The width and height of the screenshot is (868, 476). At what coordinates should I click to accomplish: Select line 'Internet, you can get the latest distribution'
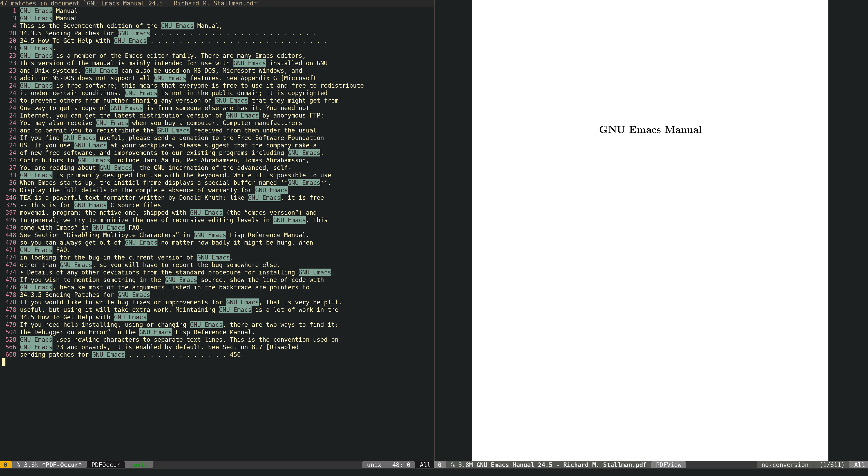[x=171, y=115]
